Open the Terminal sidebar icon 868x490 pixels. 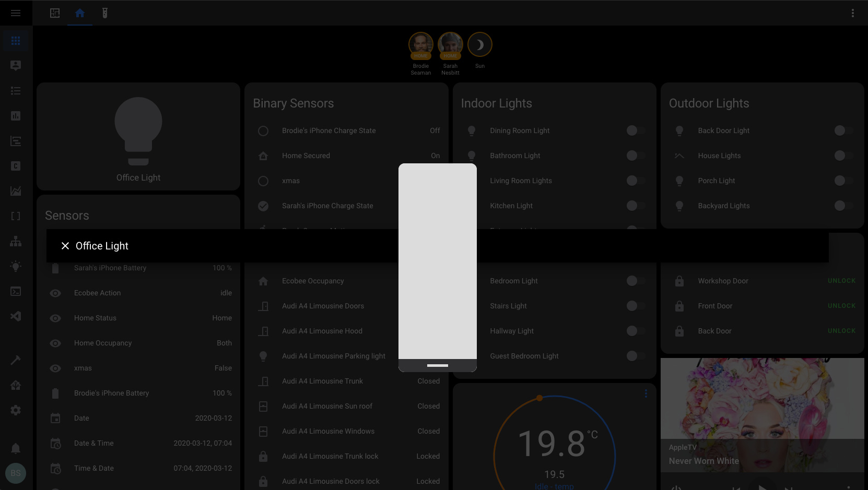tap(16, 291)
